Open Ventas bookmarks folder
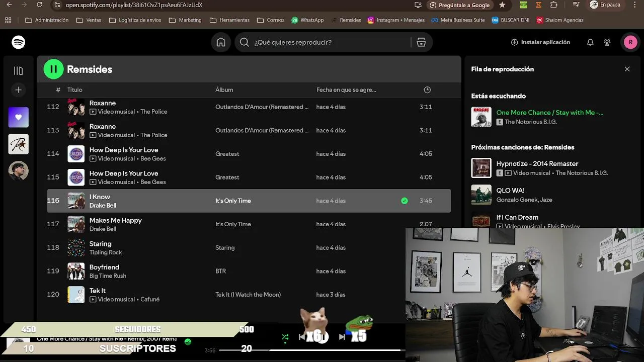This screenshot has width=644, height=362. point(89,20)
